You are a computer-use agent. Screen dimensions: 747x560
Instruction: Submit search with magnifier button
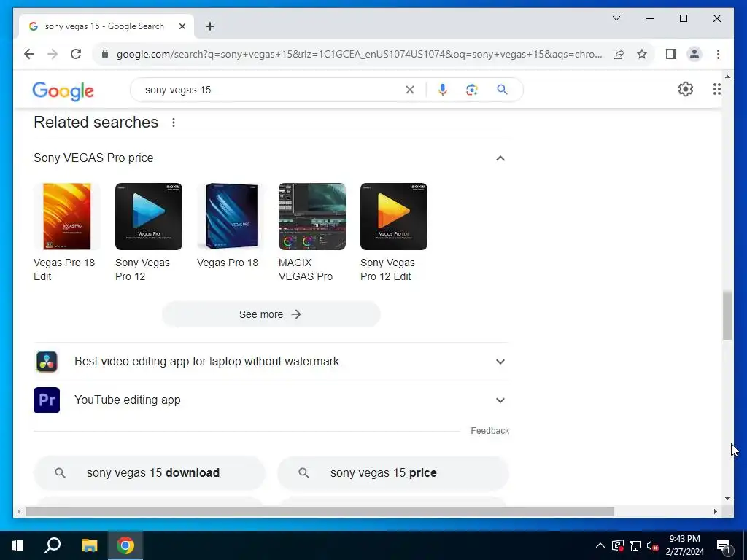[502, 90]
